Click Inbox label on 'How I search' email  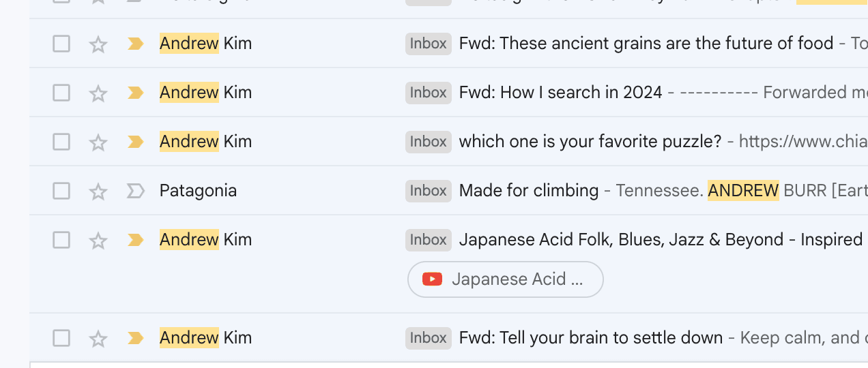tap(429, 93)
